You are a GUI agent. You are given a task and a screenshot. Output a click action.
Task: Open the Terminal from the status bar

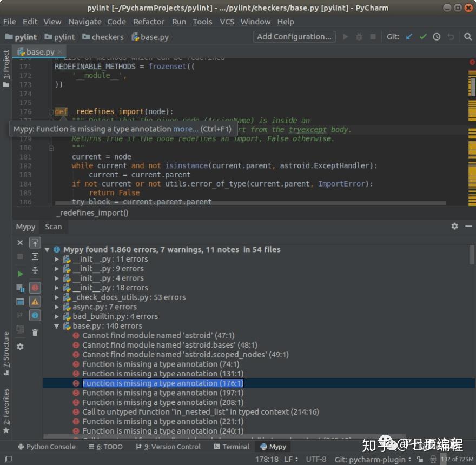tap(236, 447)
